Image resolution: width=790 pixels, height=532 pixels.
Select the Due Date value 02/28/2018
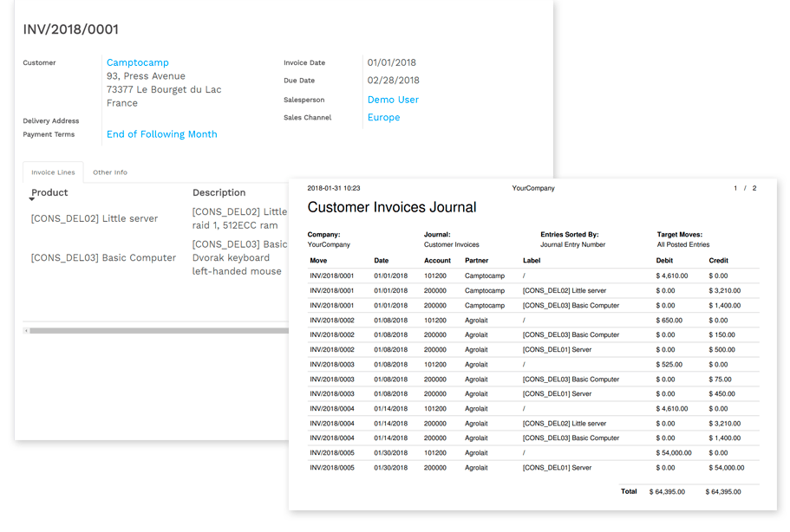[x=392, y=81]
